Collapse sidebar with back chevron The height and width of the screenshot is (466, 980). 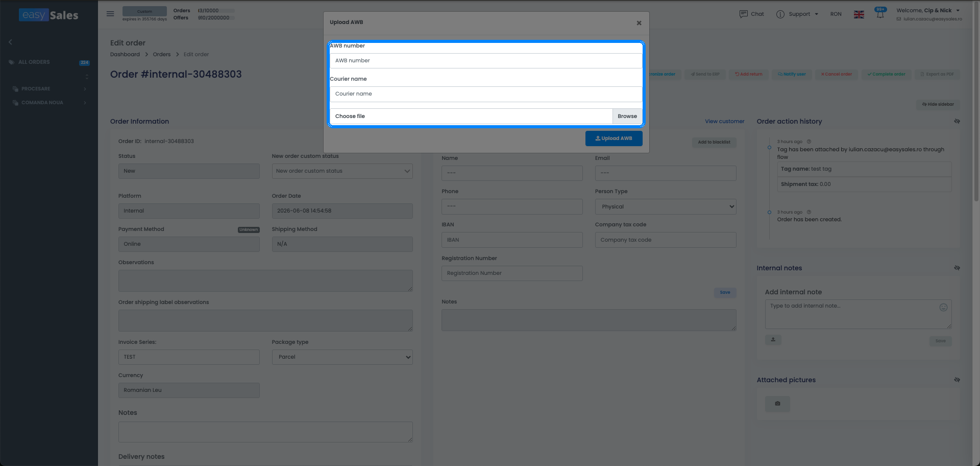tap(10, 42)
